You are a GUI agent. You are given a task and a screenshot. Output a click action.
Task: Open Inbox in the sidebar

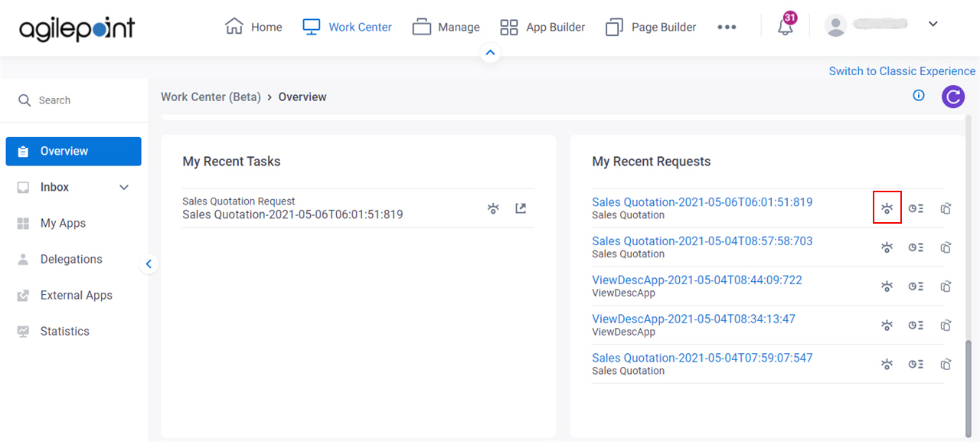[x=54, y=187]
